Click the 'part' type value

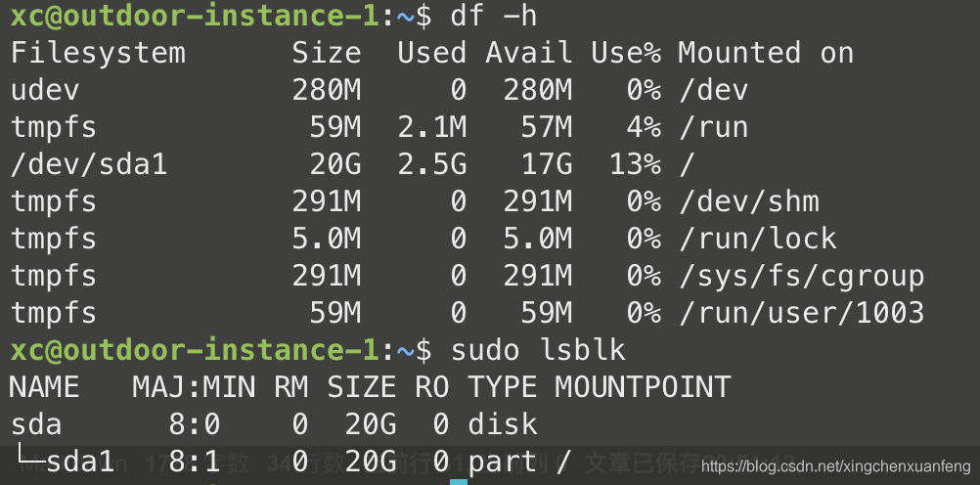click(503, 461)
